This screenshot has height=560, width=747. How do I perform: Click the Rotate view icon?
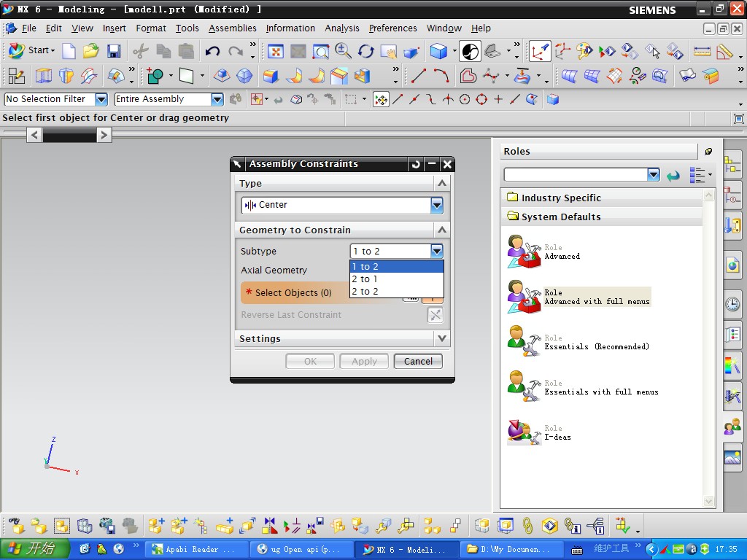tap(366, 51)
